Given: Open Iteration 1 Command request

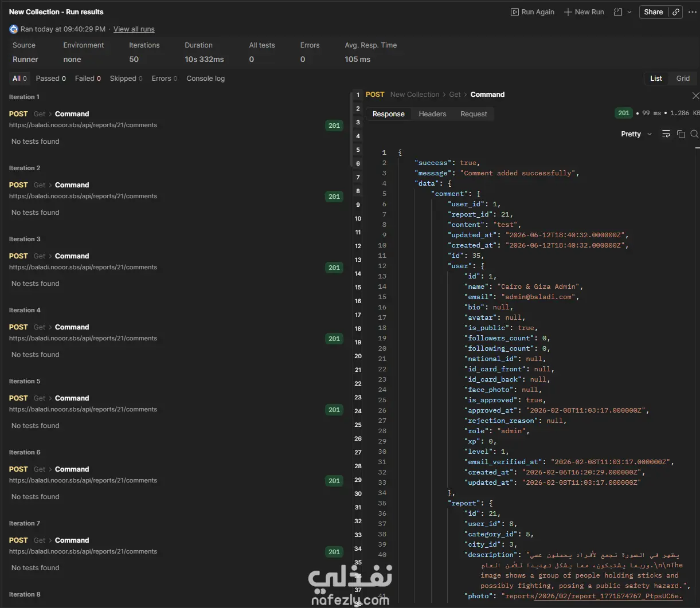Looking at the screenshot, I should 72,114.
